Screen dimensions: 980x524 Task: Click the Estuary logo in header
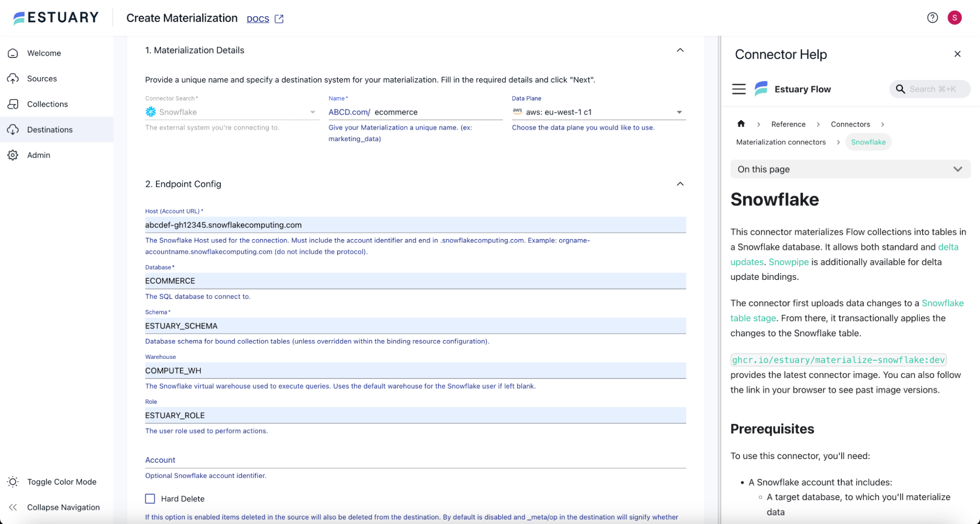56,18
